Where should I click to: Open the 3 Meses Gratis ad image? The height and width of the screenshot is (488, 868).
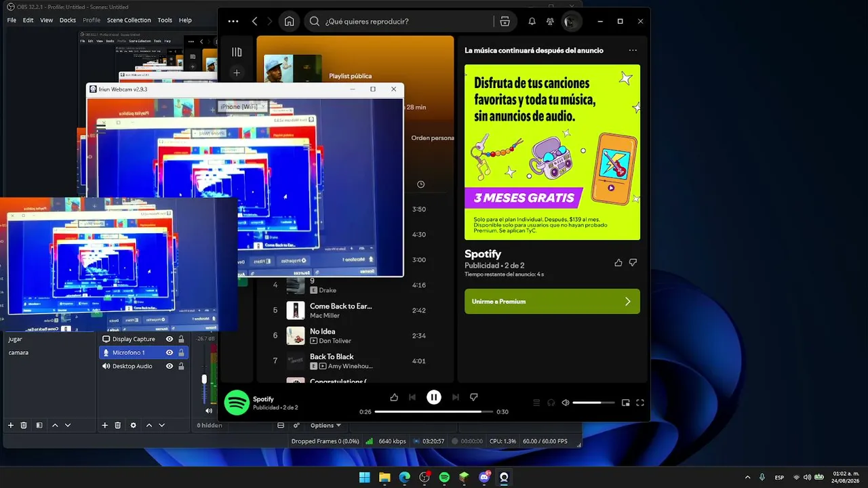552,152
